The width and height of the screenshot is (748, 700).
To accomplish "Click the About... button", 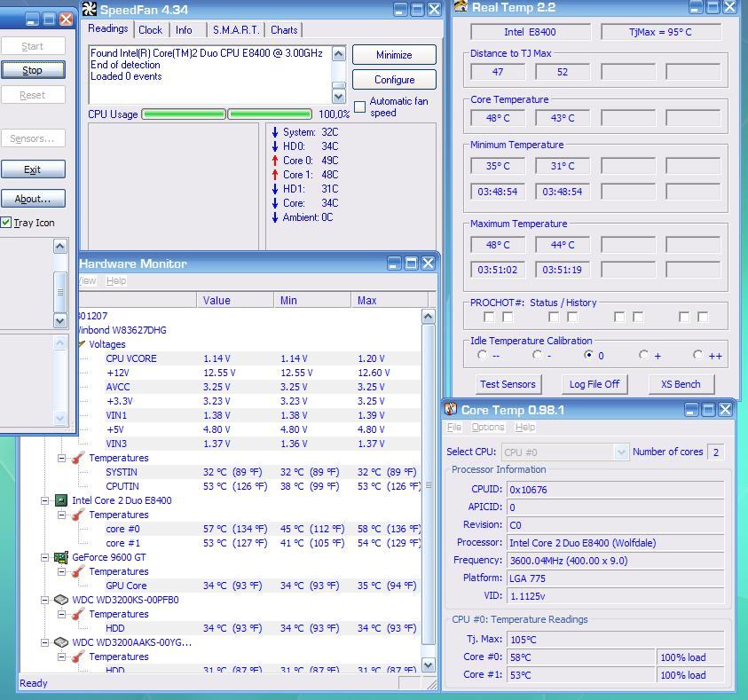I will pos(33,199).
